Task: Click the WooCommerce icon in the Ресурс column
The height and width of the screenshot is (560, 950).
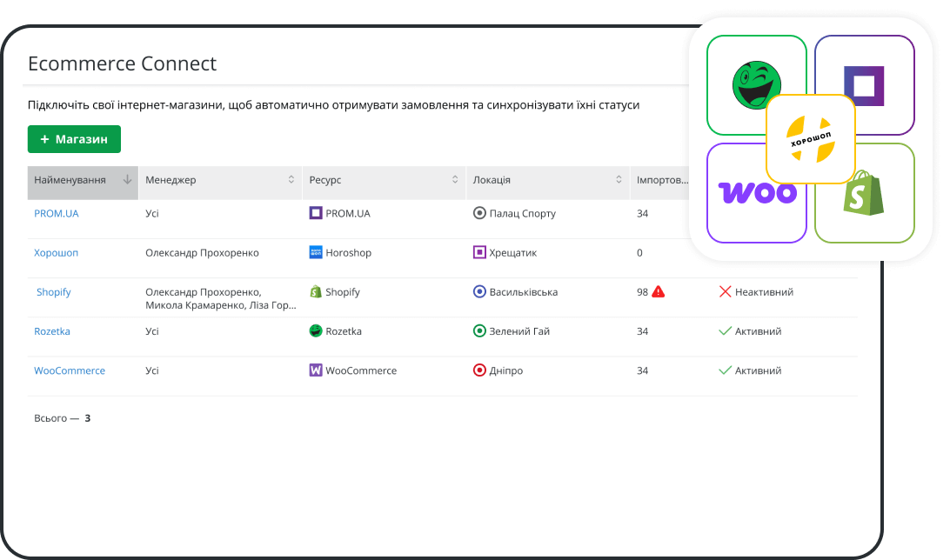Action: click(x=316, y=370)
